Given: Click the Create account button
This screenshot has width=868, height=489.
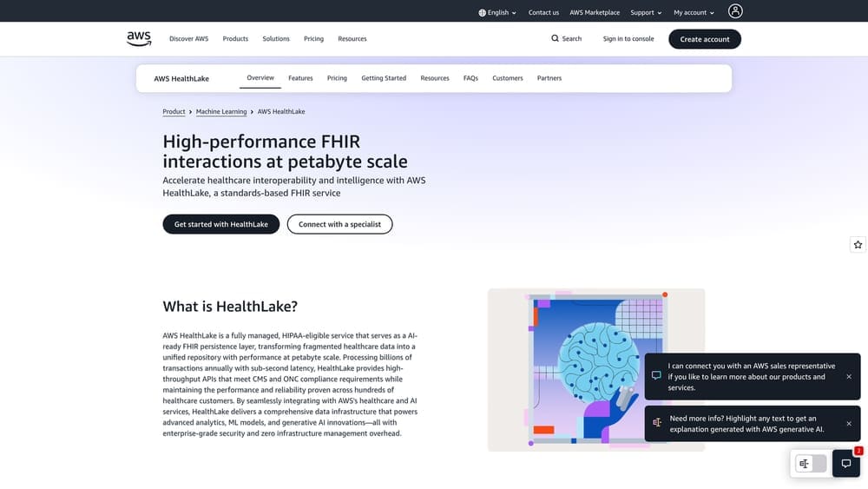Looking at the screenshot, I should [x=705, y=39].
